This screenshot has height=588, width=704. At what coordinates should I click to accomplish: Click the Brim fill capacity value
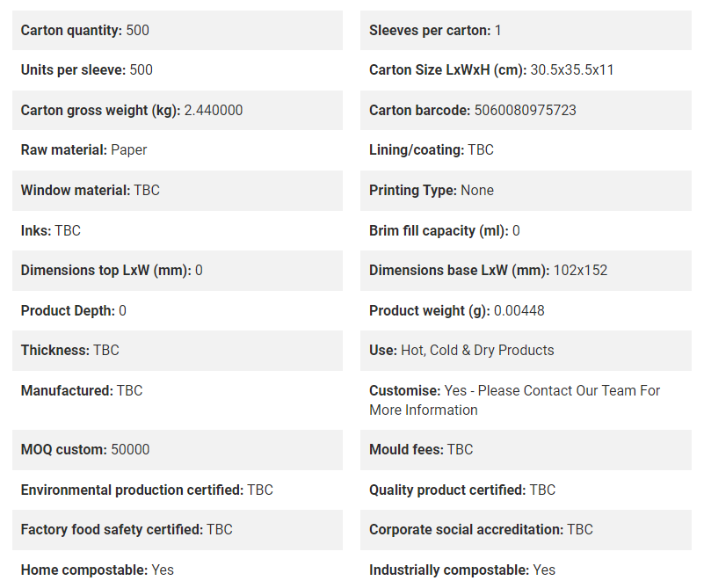516,230
